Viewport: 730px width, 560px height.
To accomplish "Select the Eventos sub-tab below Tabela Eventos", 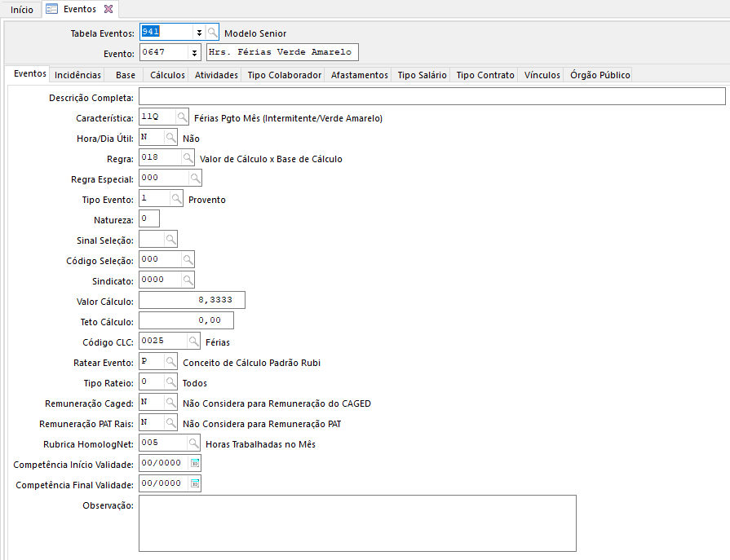I will 30,73.
